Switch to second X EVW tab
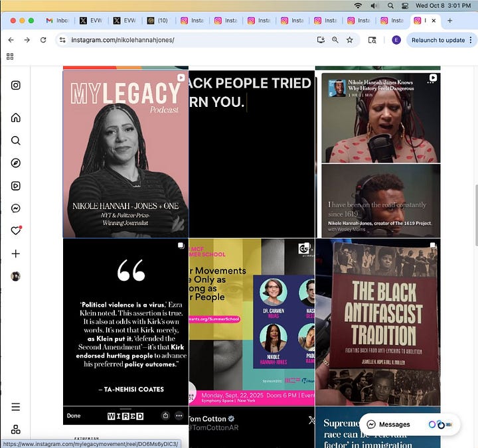 124,21
